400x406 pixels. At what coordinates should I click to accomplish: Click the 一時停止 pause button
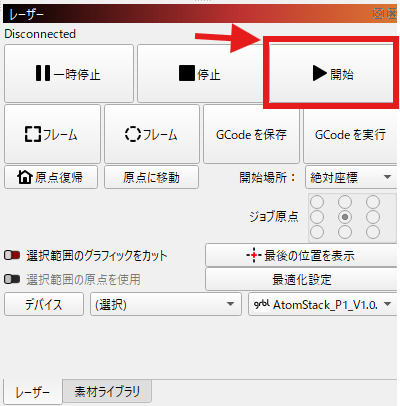69,73
